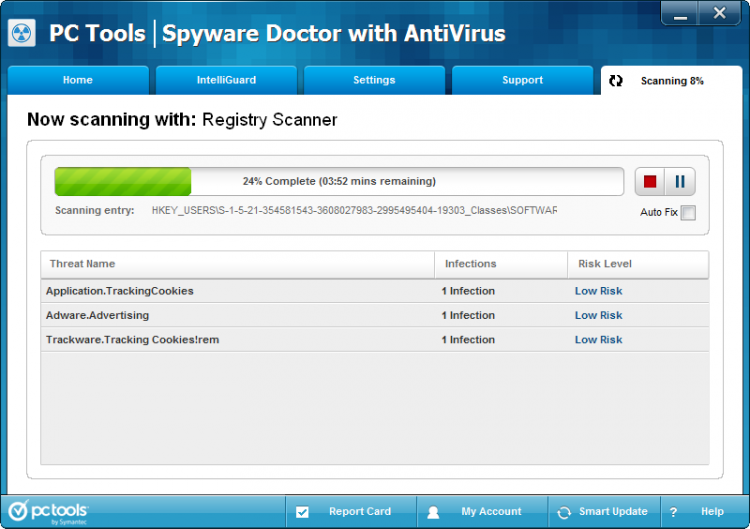750x529 pixels.
Task: Sort by Infections column header
Action: pyautogui.click(x=501, y=264)
